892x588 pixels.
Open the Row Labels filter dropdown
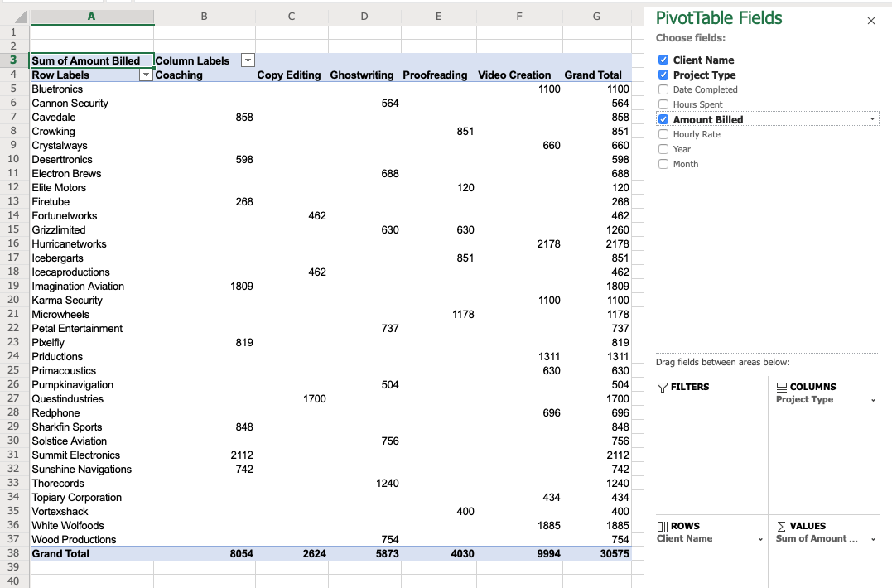point(146,75)
